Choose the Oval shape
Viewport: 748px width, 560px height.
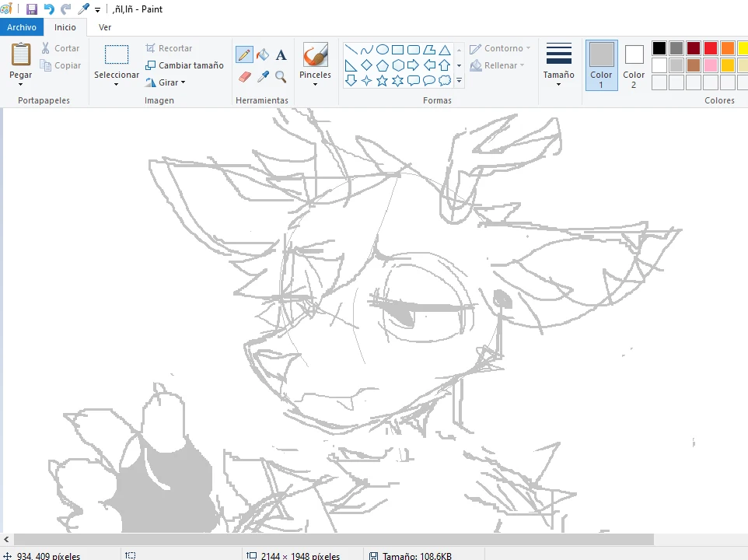tap(382, 50)
